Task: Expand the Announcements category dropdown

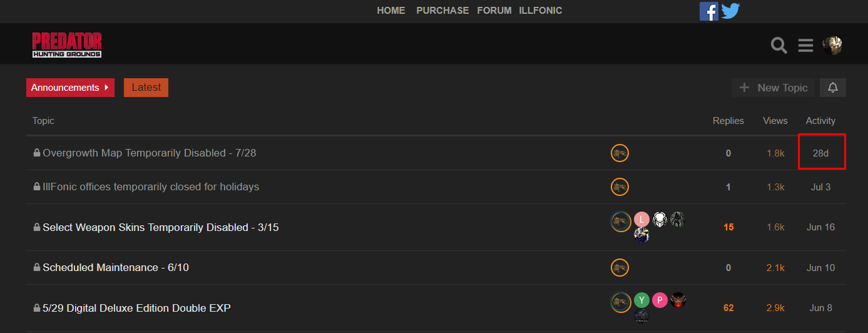Action: click(70, 88)
